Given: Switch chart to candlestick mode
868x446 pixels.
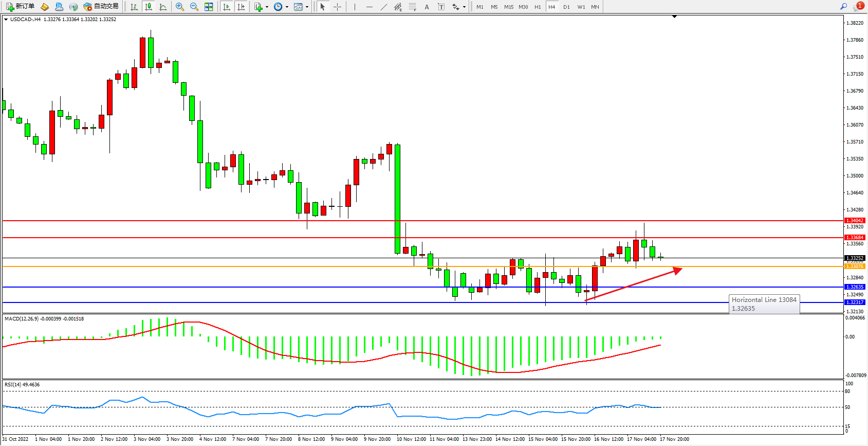Looking at the screenshot, I should [x=149, y=7].
